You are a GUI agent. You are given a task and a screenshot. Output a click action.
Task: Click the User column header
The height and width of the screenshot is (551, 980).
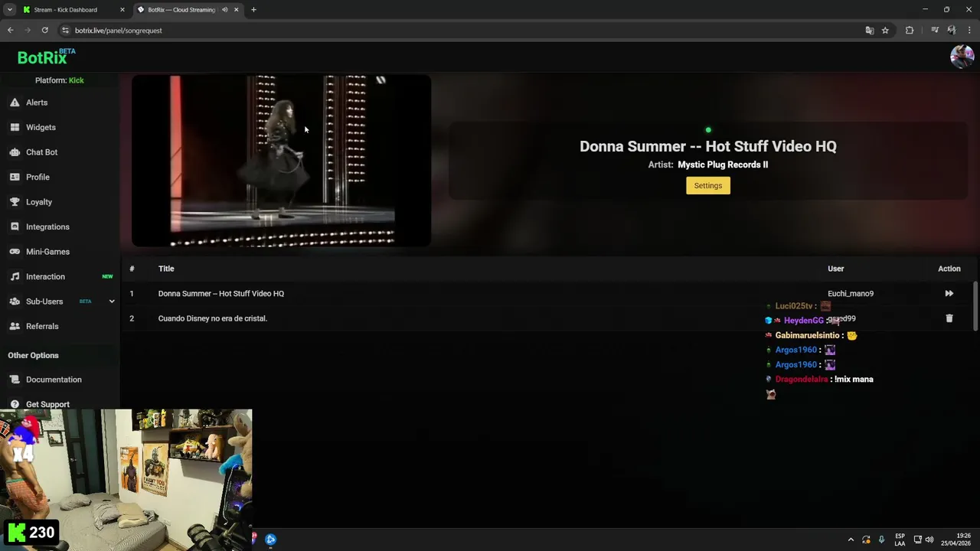[835, 269]
